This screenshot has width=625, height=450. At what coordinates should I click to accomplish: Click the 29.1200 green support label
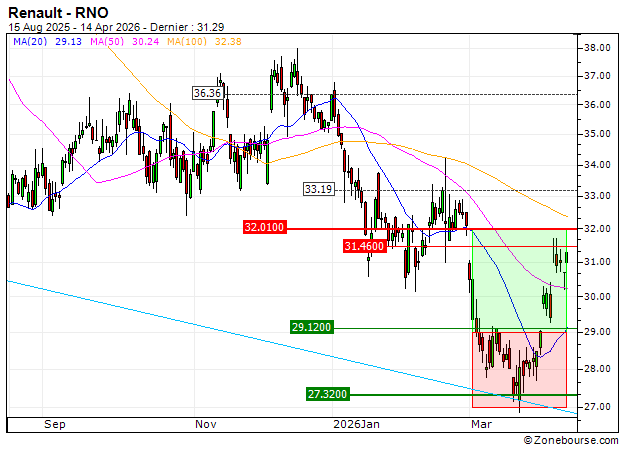tap(312, 327)
